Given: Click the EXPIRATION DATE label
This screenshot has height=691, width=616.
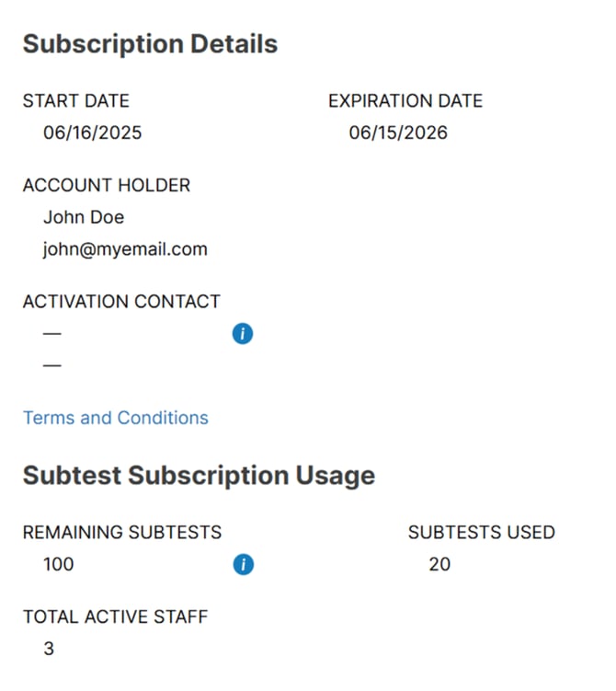Looking at the screenshot, I should 405,101.
